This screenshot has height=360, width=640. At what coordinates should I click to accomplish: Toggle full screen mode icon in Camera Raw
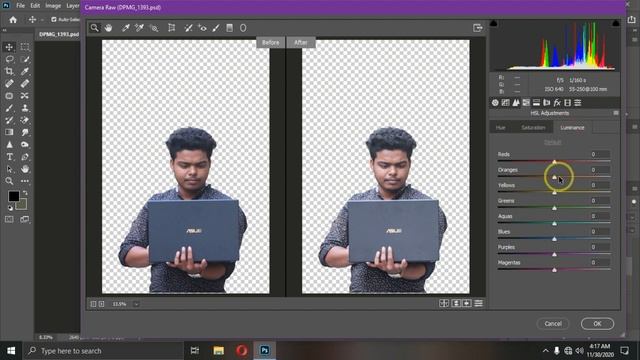click(x=478, y=28)
